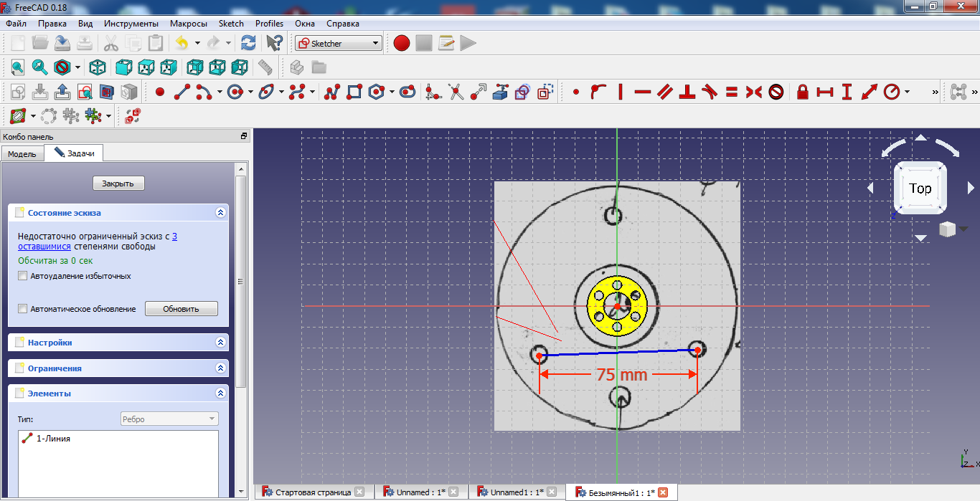This screenshot has height=501, width=980.
Task: Open the macros edit dialog icon
Action: point(446,43)
